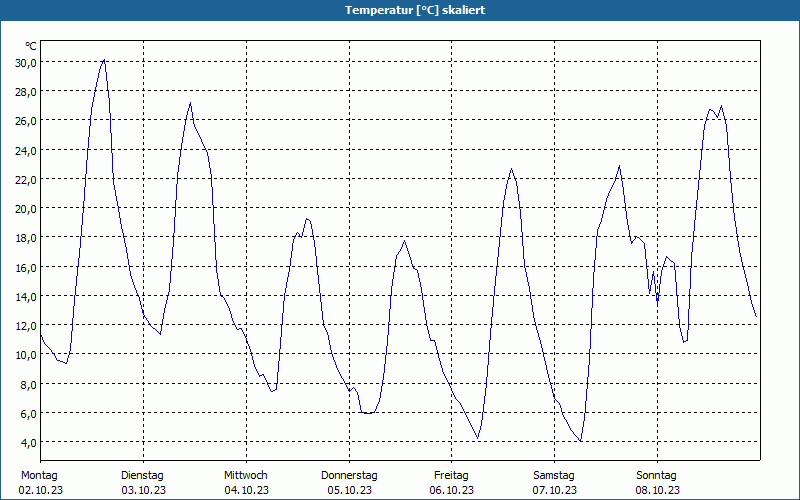The height and width of the screenshot is (500, 800).
Task: Click Tuesday's 27 degree curve peak
Action: (190, 103)
